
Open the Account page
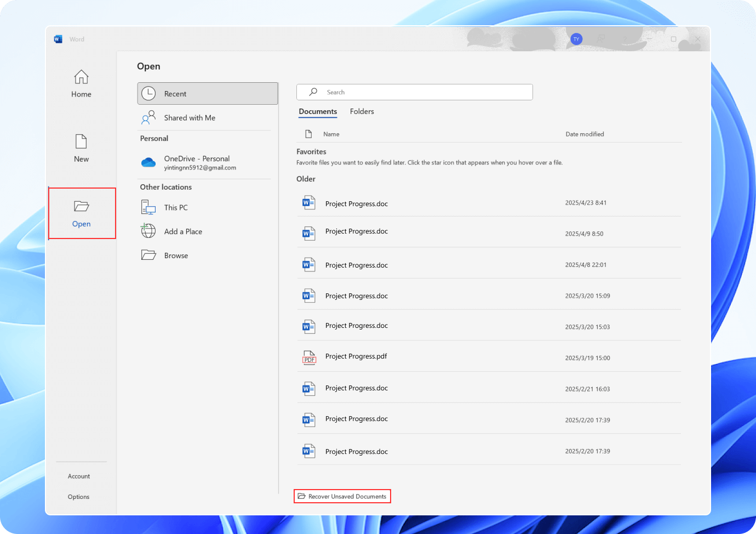pyautogui.click(x=79, y=476)
